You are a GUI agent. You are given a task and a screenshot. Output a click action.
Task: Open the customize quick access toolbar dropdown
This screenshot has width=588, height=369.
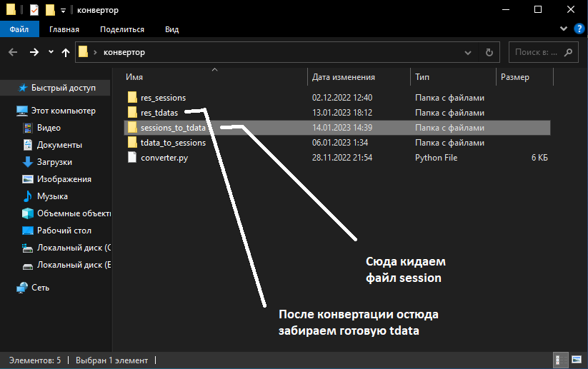point(64,10)
